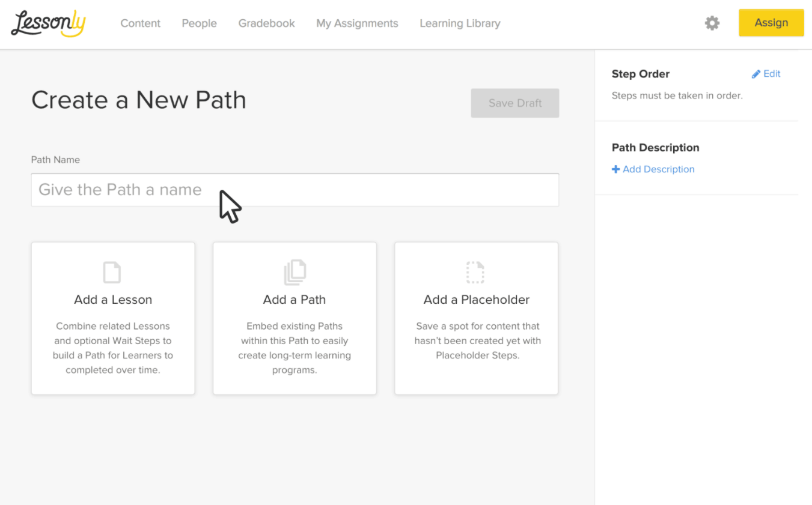Select the Add a Lesson card title
The image size is (812, 505).
click(x=113, y=300)
